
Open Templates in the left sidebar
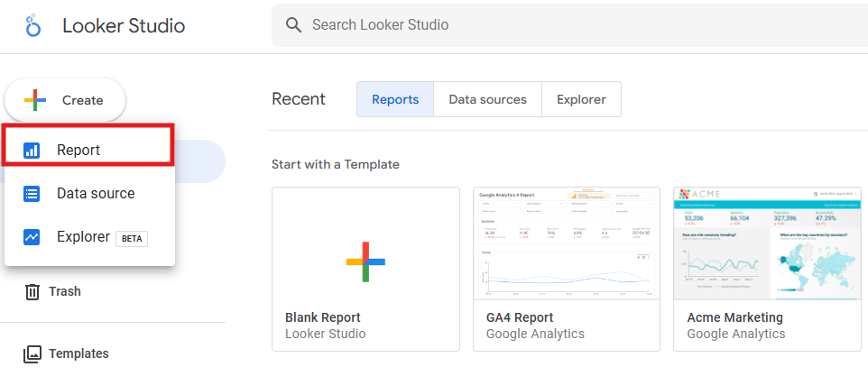click(x=78, y=353)
